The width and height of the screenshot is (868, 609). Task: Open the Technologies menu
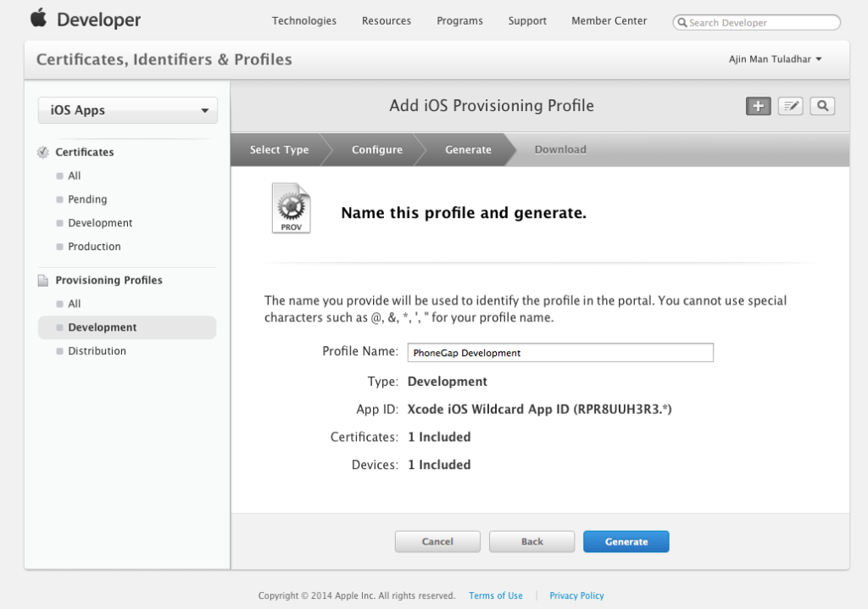(304, 20)
